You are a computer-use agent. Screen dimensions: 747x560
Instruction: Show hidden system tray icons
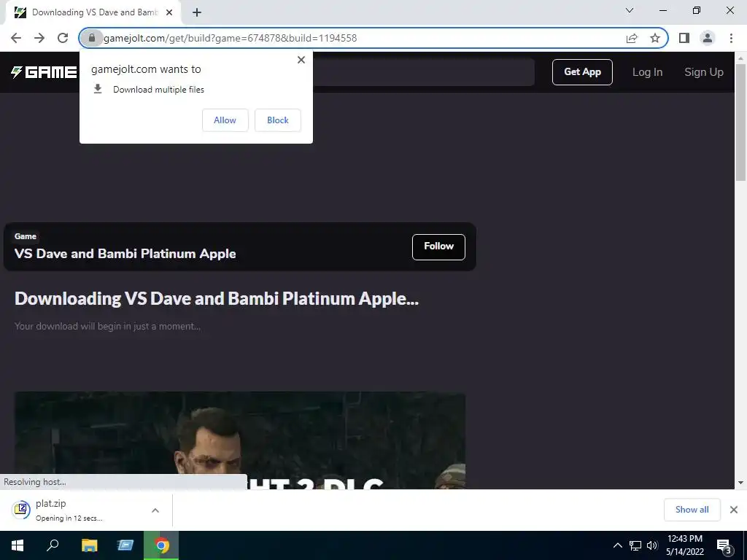617,545
